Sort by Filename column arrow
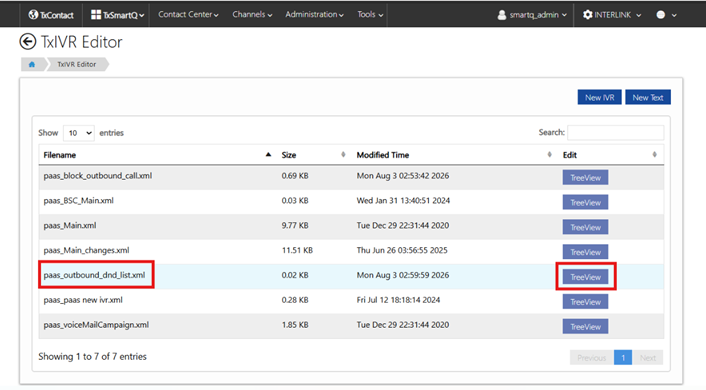This screenshot has height=390, width=706. coord(268,155)
